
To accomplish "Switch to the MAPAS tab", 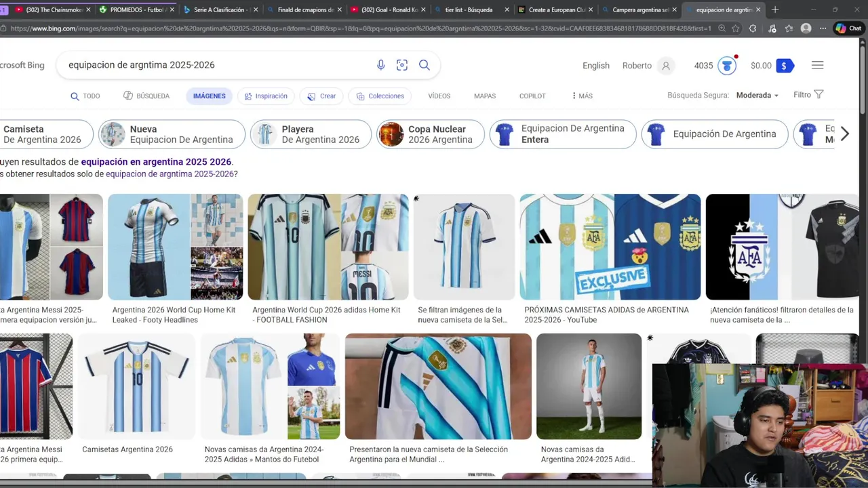I will tap(485, 96).
